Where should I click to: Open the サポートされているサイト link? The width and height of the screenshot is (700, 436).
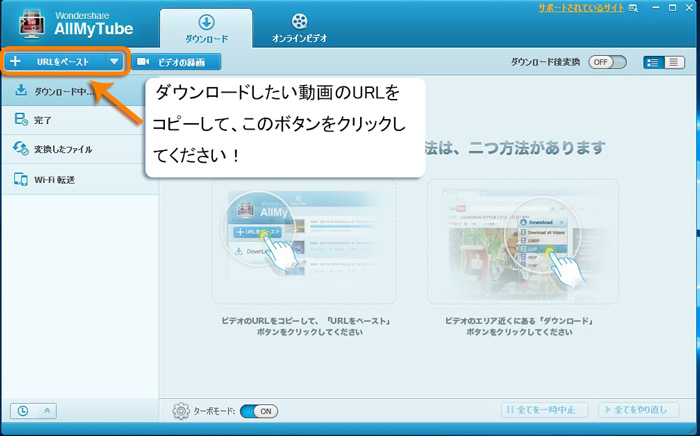point(581,8)
